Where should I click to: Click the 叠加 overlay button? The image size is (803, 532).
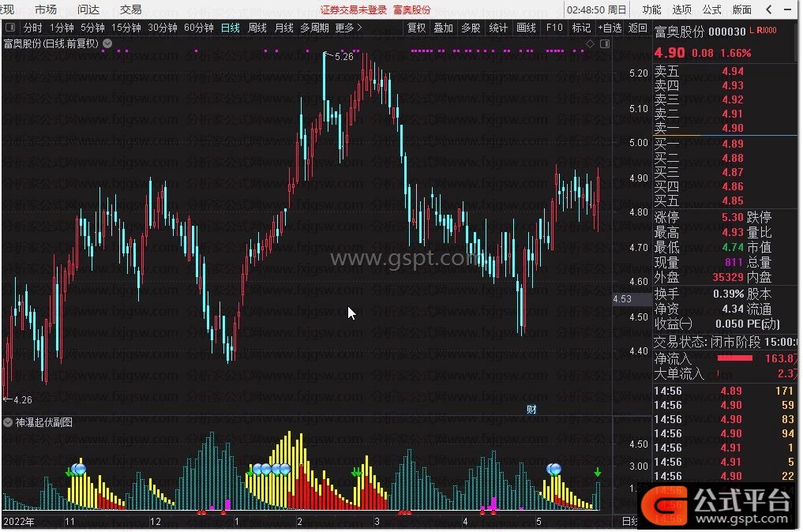(444, 28)
